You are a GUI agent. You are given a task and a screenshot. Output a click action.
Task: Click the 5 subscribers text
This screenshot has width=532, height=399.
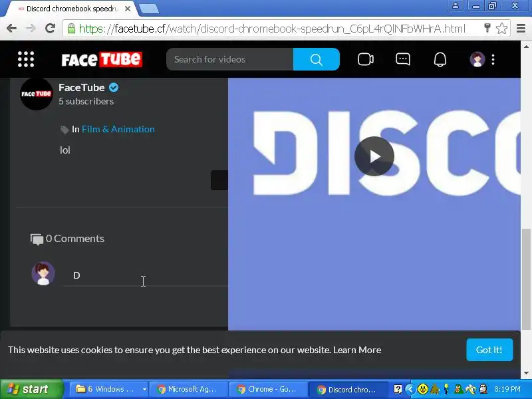click(86, 102)
